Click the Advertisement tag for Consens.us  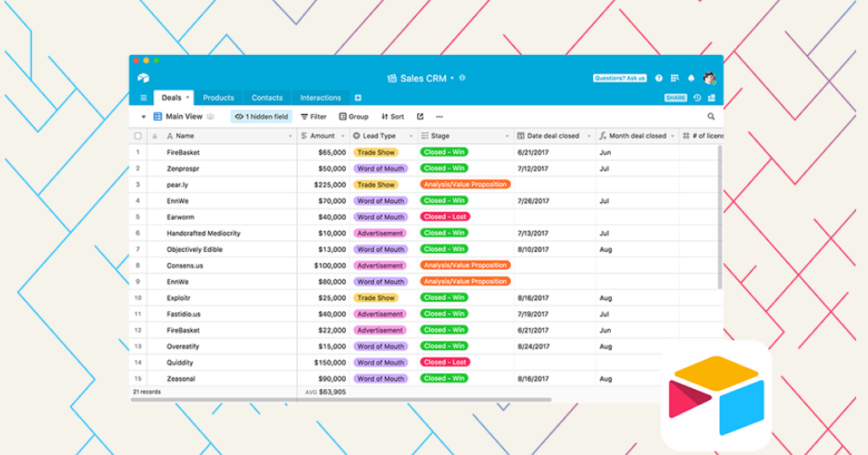tap(380, 266)
